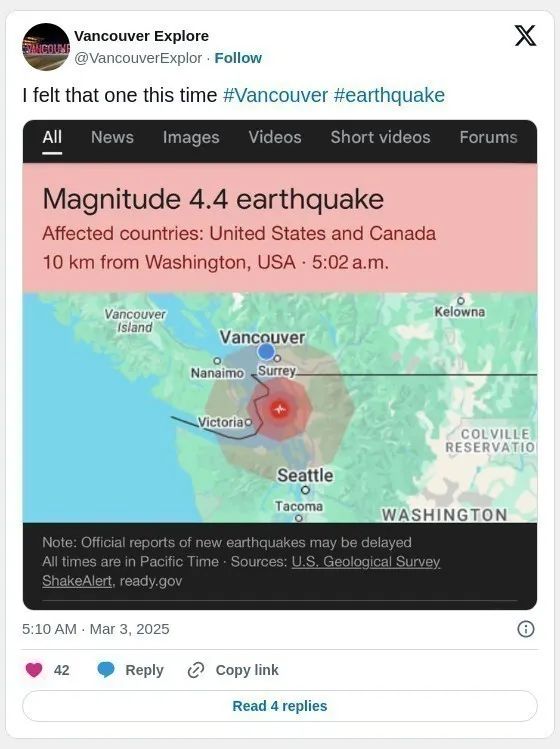Select the All search tab

(52, 137)
